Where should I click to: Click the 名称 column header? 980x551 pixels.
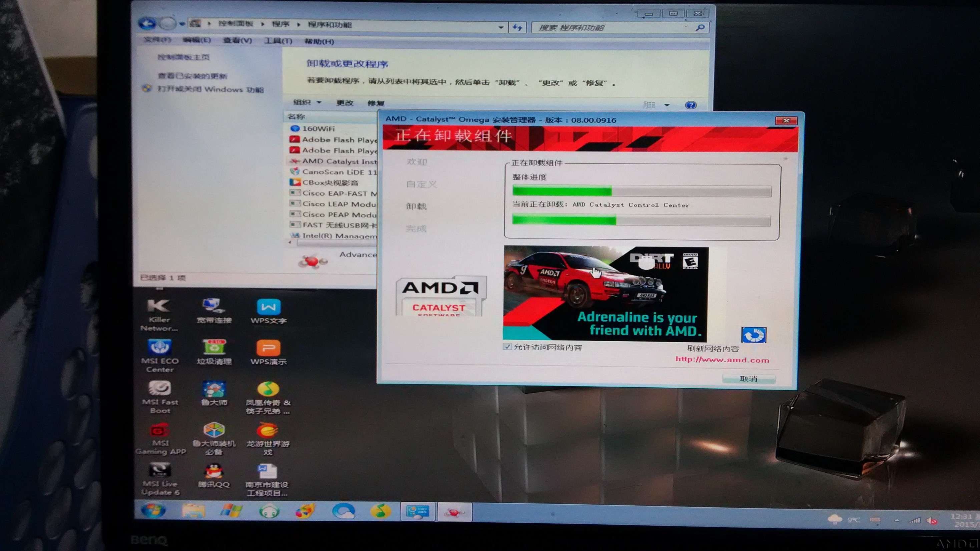331,116
